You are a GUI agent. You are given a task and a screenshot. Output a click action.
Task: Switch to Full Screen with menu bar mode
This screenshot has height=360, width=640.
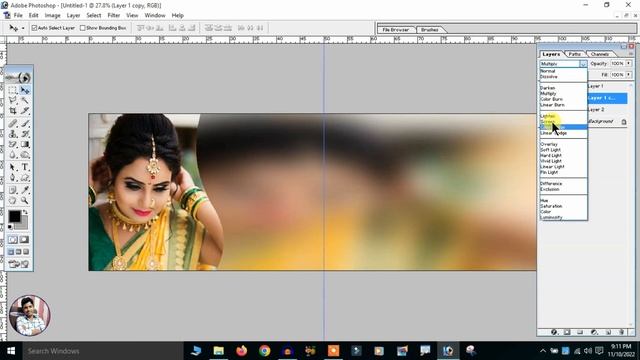[18, 252]
